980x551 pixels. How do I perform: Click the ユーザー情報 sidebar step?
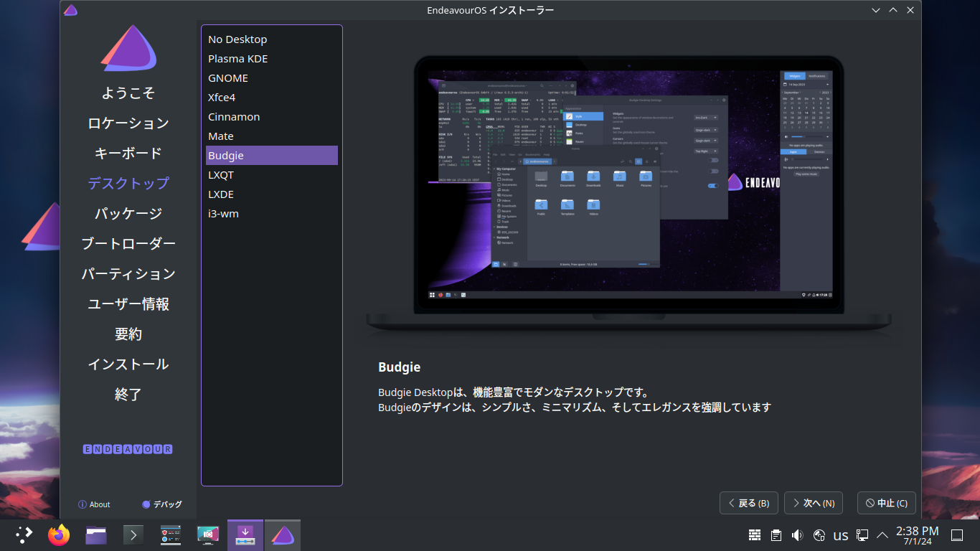click(128, 304)
